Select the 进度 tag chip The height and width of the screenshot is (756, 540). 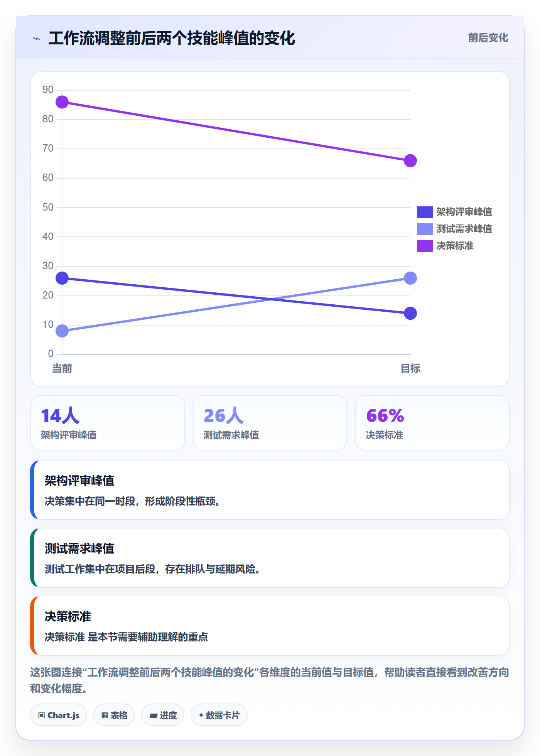pyautogui.click(x=163, y=715)
